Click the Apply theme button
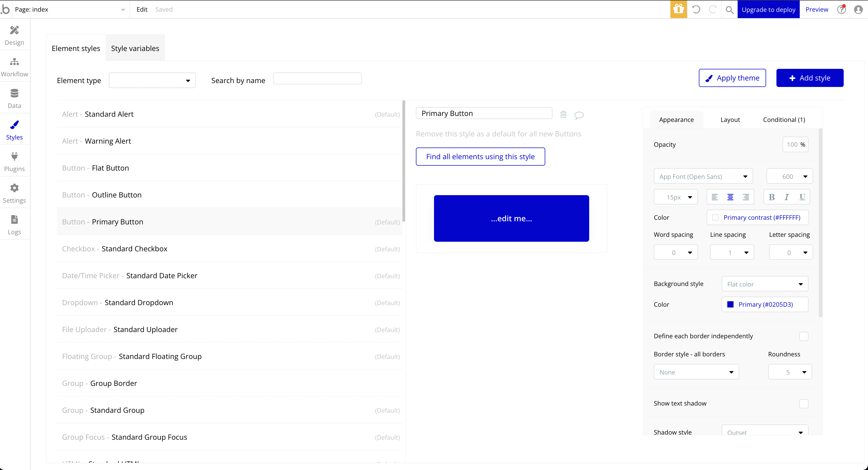The width and height of the screenshot is (868, 470). (x=732, y=78)
